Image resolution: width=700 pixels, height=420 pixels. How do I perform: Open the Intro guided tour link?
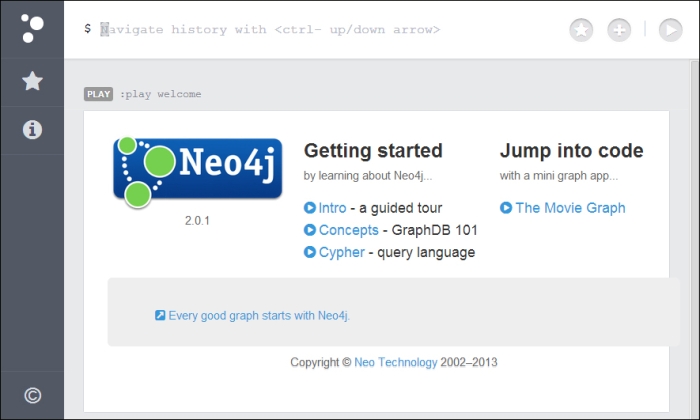coord(333,208)
